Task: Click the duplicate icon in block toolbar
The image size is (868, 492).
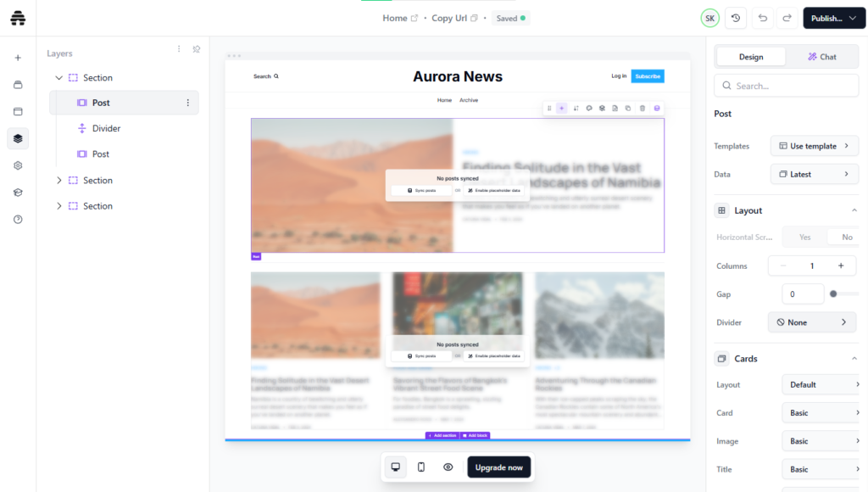Action: pos(628,108)
